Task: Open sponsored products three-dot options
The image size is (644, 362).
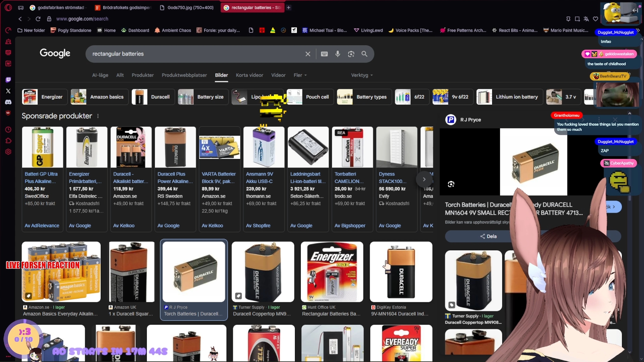Action: (x=98, y=116)
